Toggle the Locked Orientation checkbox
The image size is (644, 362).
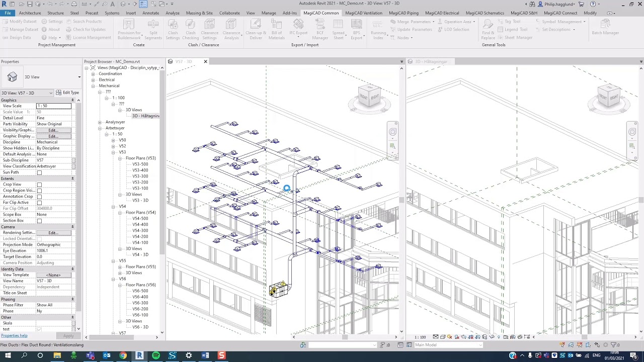coord(39,239)
